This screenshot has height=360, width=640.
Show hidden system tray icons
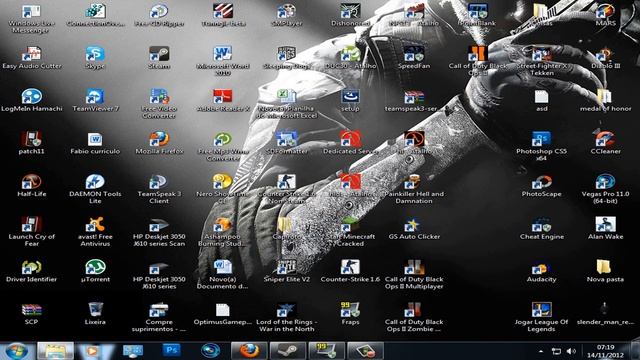(541, 351)
